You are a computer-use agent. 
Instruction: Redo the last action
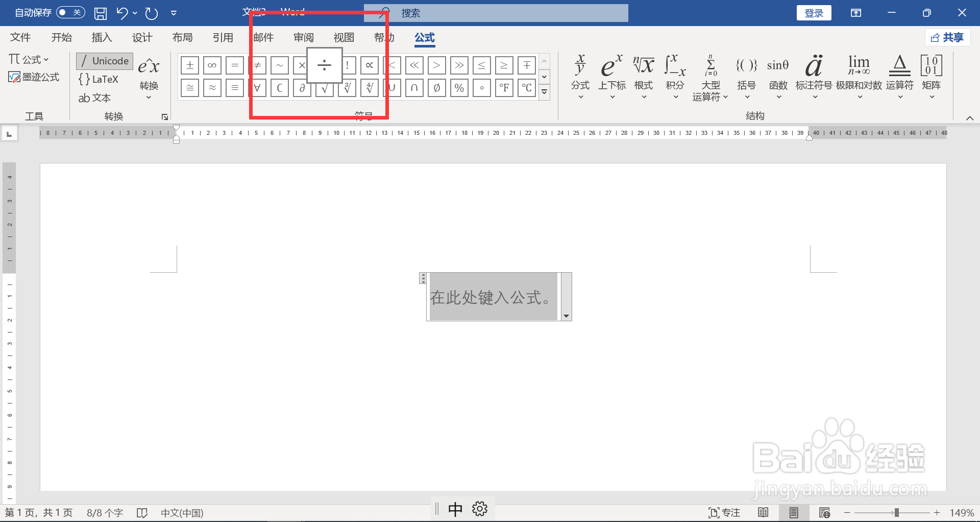click(x=152, y=13)
